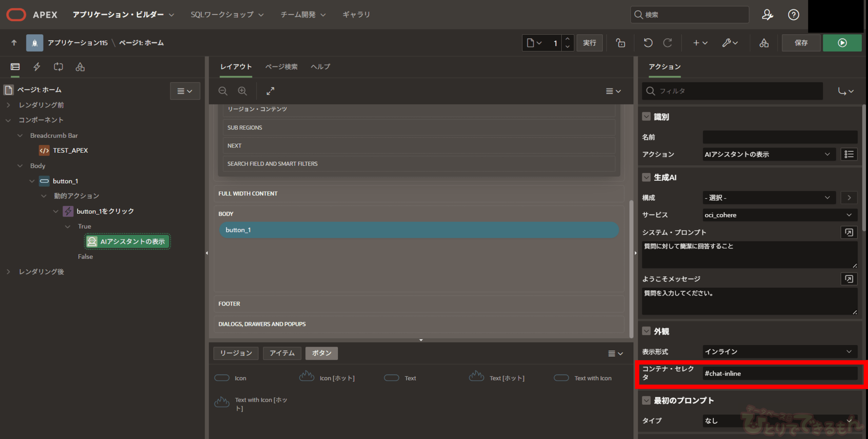Expand the レンダリング前 tree node

[8, 105]
